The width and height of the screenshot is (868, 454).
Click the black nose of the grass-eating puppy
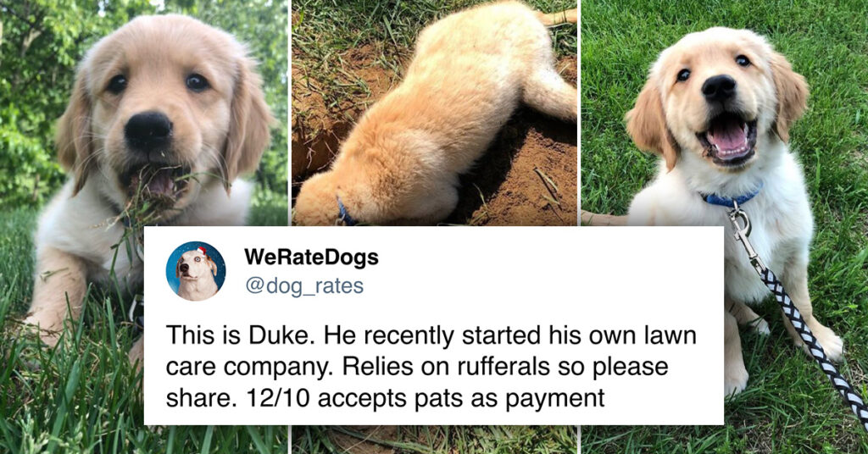[x=148, y=131]
